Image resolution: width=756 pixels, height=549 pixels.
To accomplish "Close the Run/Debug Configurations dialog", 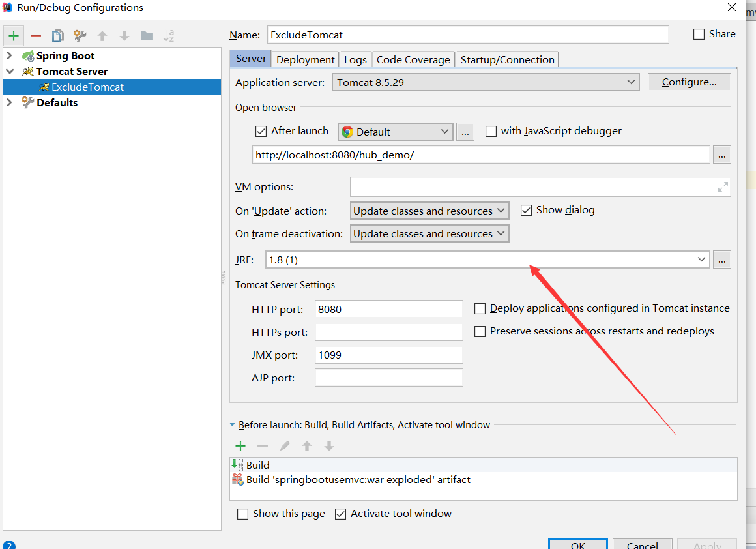I will coord(731,7).
